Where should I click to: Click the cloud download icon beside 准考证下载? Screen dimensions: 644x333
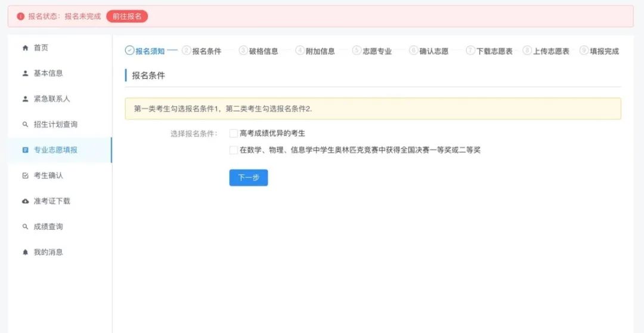pyautogui.click(x=26, y=201)
